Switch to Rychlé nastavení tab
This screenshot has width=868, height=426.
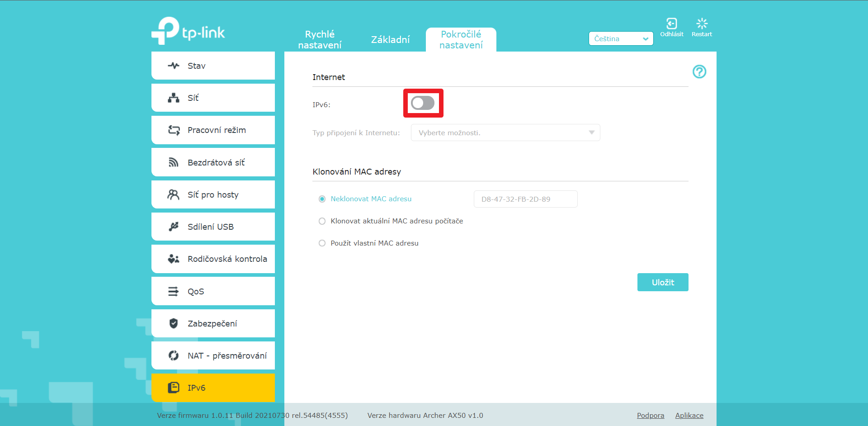(x=320, y=40)
